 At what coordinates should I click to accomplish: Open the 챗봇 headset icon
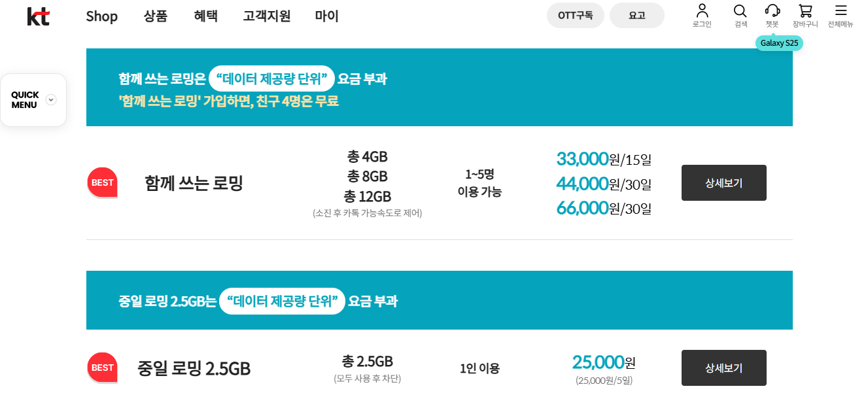(x=773, y=14)
